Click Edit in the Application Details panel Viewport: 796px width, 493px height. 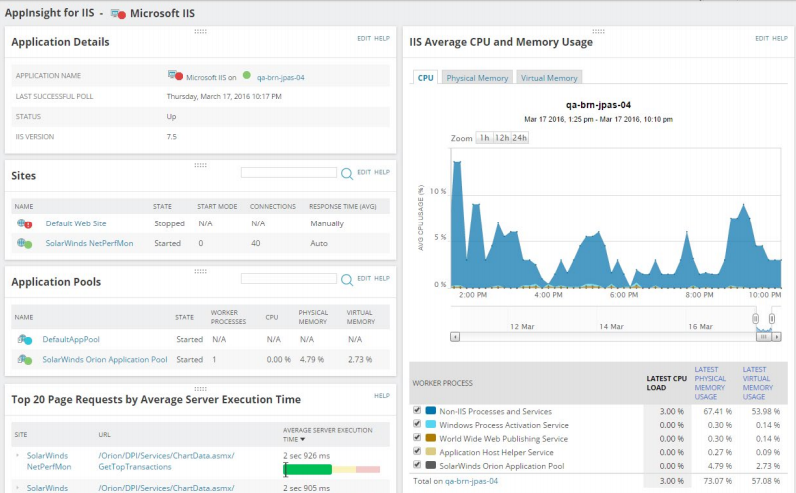click(x=363, y=38)
